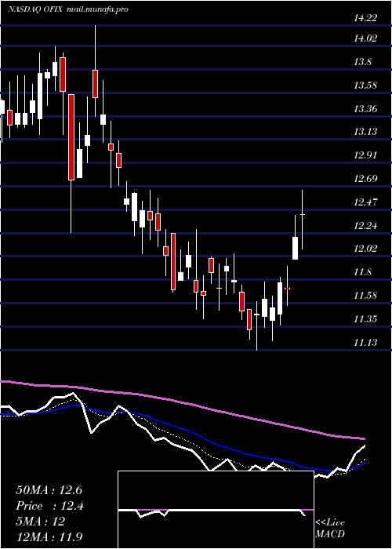Click the 5MA : 12 readout
This screenshot has height=549, width=392.
[x=41, y=522]
